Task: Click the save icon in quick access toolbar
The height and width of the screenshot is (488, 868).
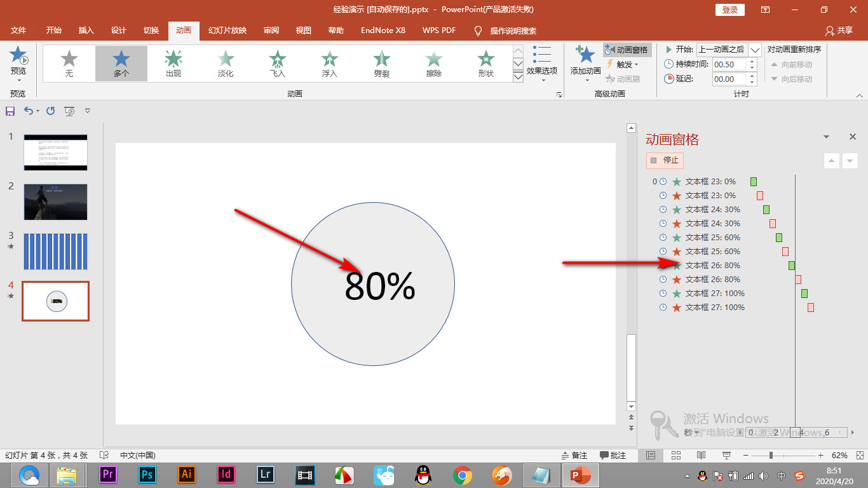Action: 10,111
